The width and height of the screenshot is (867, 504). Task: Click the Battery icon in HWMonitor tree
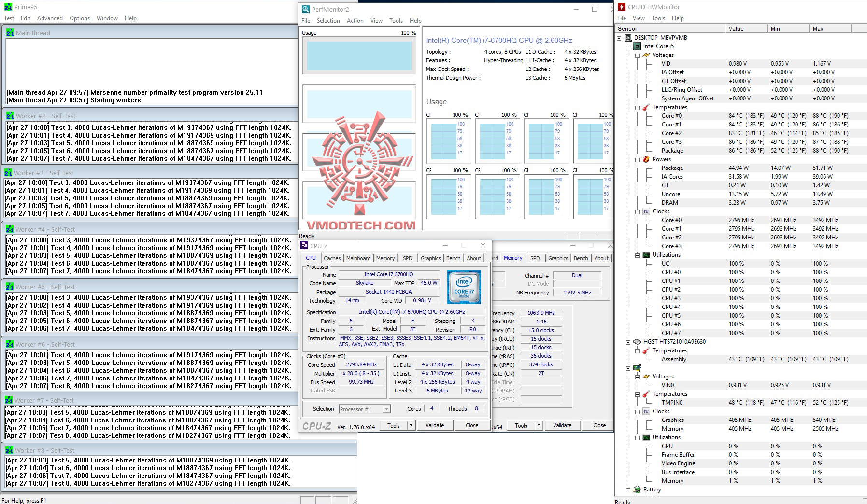coord(638,490)
